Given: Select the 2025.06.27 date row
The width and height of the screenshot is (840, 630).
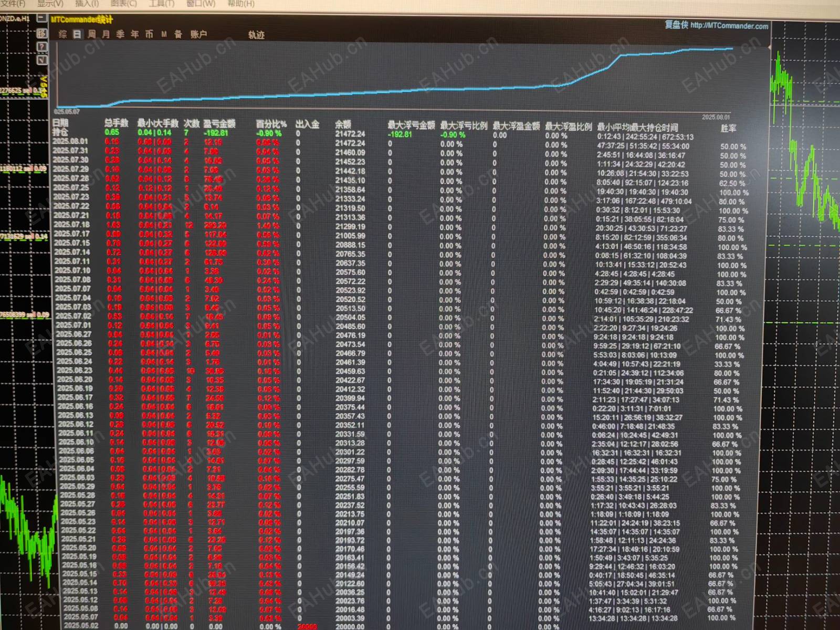Looking at the screenshot, I should click(73, 334).
